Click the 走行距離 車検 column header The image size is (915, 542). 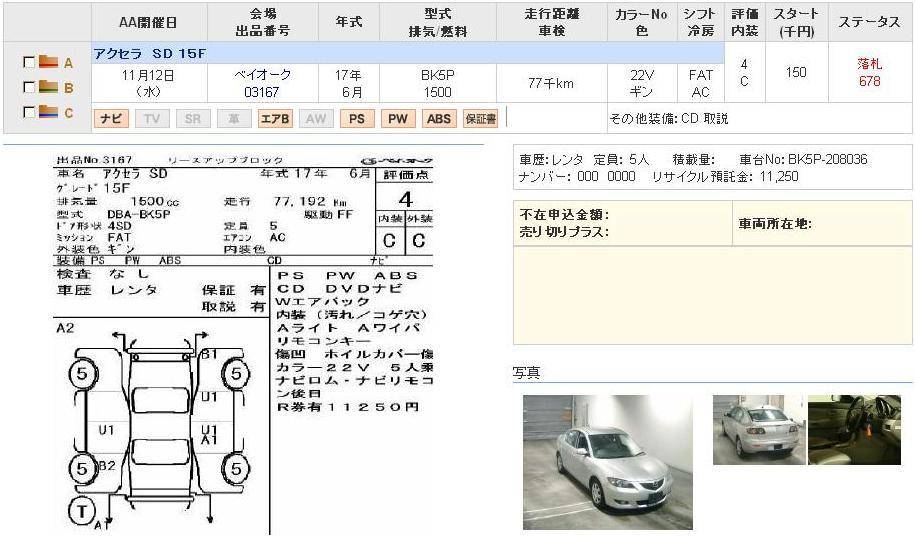[551, 22]
